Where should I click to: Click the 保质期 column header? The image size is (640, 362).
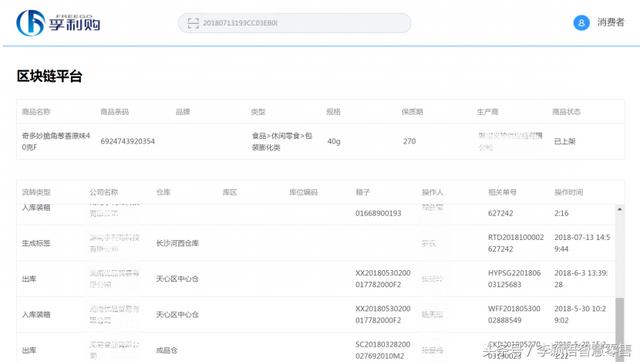[x=412, y=111]
